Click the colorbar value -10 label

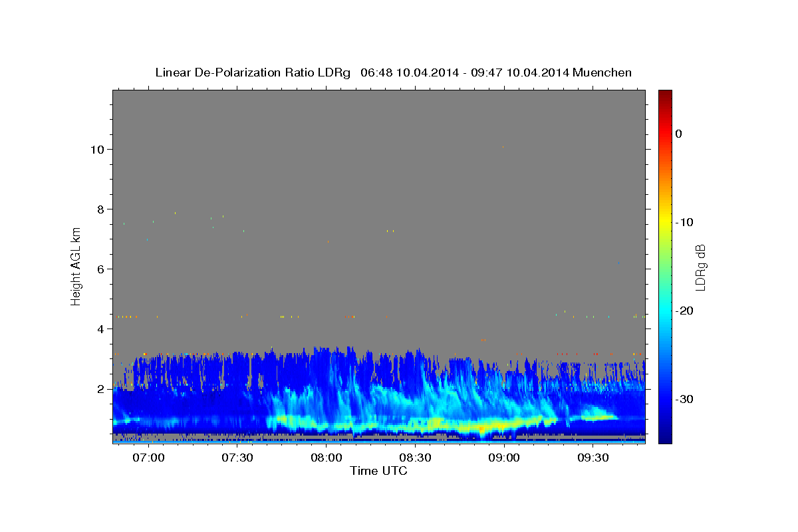tap(684, 222)
